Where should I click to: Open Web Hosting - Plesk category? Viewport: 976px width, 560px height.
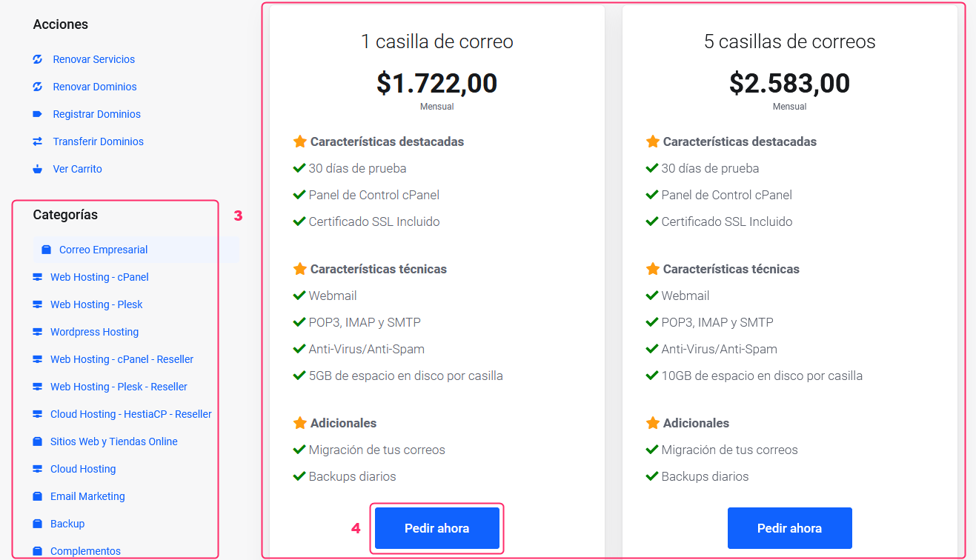tap(96, 304)
